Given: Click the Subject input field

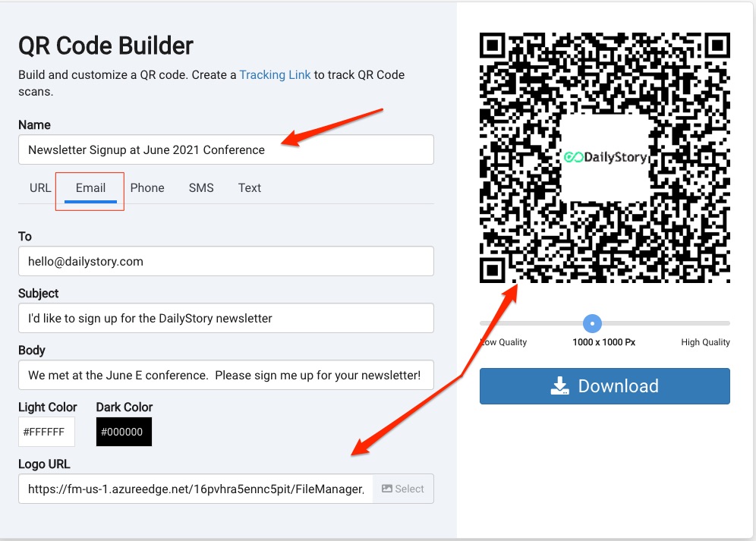Looking at the screenshot, I should pyautogui.click(x=225, y=318).
